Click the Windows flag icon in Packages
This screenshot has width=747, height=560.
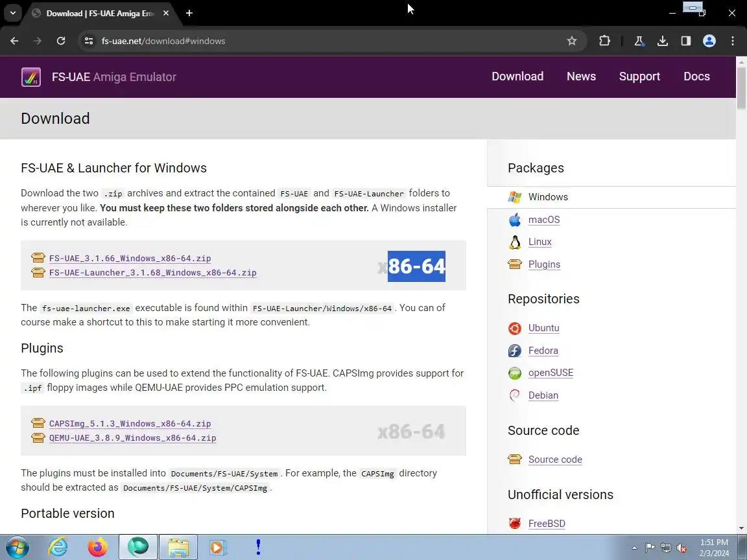(x=514, y=196)
